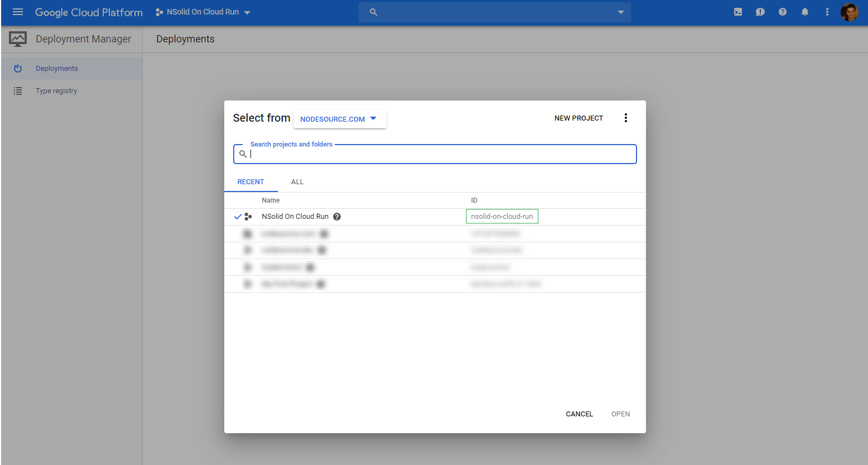Click the user account avatar

click(850, 12)
